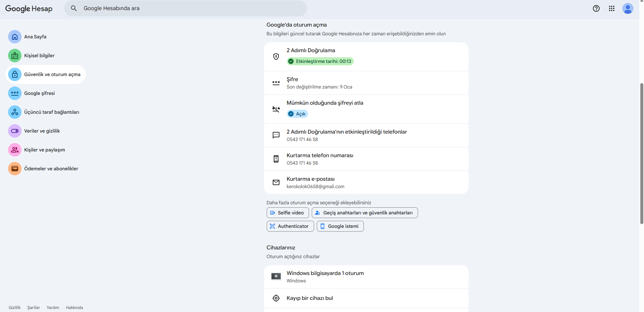This screenshot has height=312, width=644.
Task: Click the Ödemeler ve abonelikler card icon
Action: (x=15, y=169)
